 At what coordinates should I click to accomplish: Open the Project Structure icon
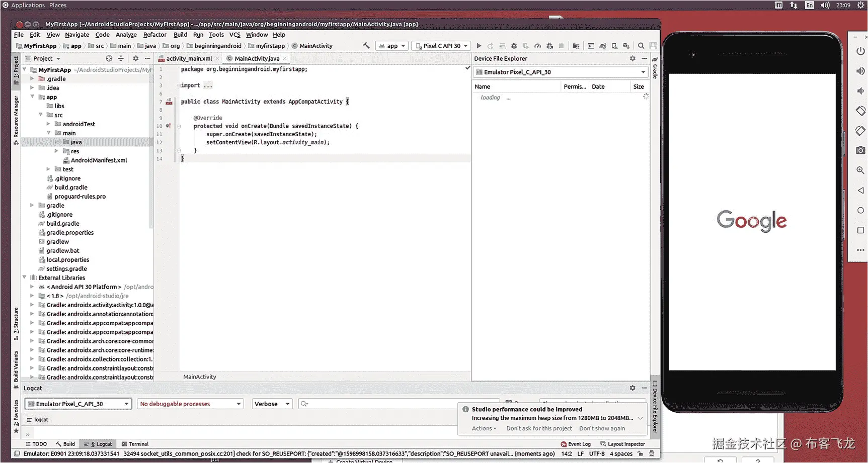tap(576, 46)
